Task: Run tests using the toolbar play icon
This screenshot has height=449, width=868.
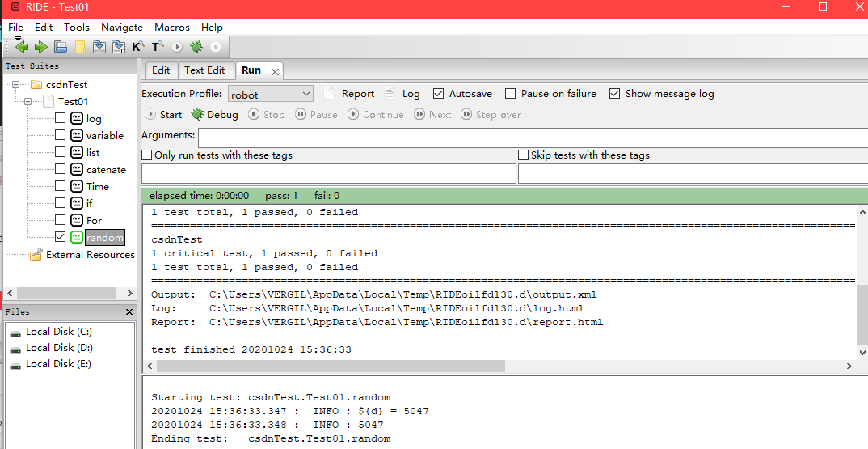Action: [x=177, y=47]
